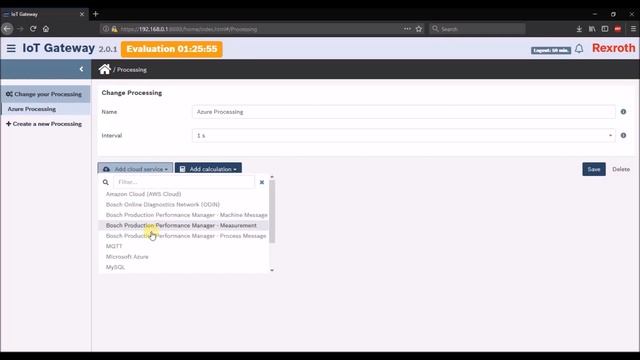Open the browser library icon

click(592, 29)
